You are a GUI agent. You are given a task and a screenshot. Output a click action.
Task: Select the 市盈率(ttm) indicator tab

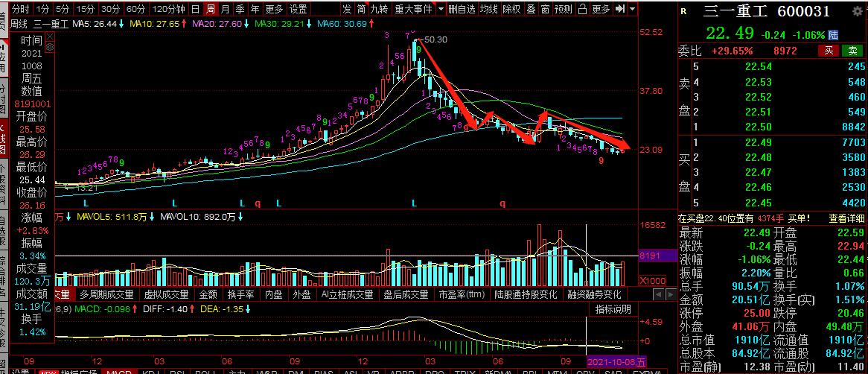click(x=462, y=294)
